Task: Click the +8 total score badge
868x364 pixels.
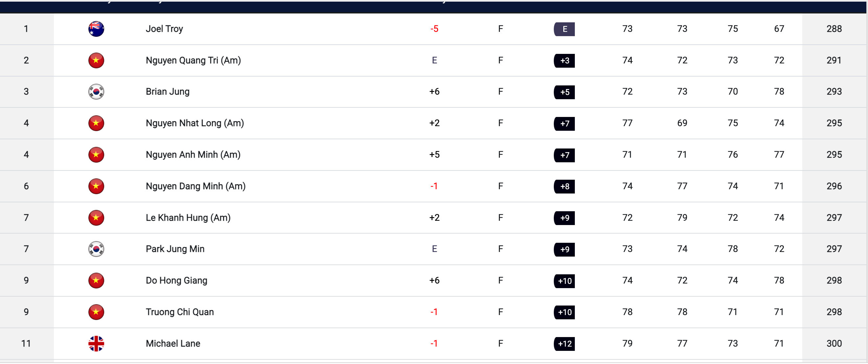Action: pyautogui.click(x=564, y=187)
